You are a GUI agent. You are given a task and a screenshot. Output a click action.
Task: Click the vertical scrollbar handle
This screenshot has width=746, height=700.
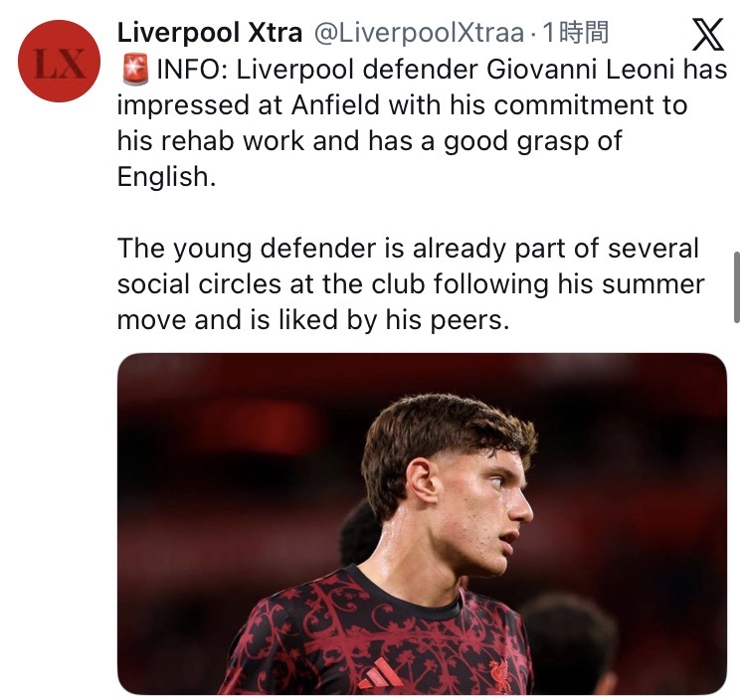point(736,286)
